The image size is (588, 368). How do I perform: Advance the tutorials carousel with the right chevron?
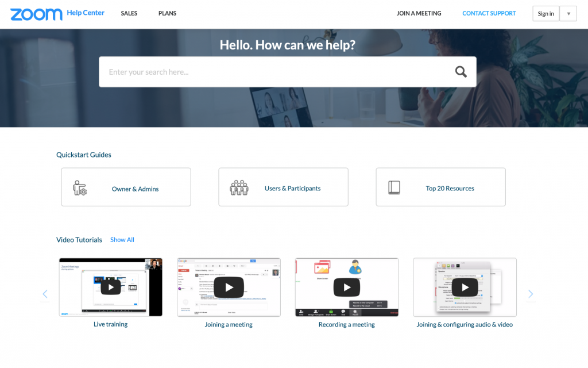pos(530,294)
